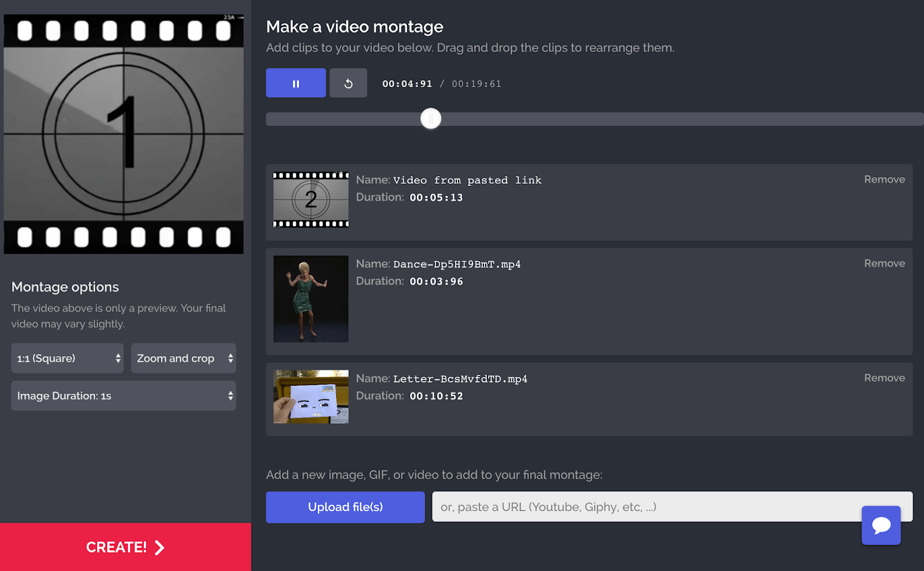Click the current time 00:04:91 display

point(407,84)
